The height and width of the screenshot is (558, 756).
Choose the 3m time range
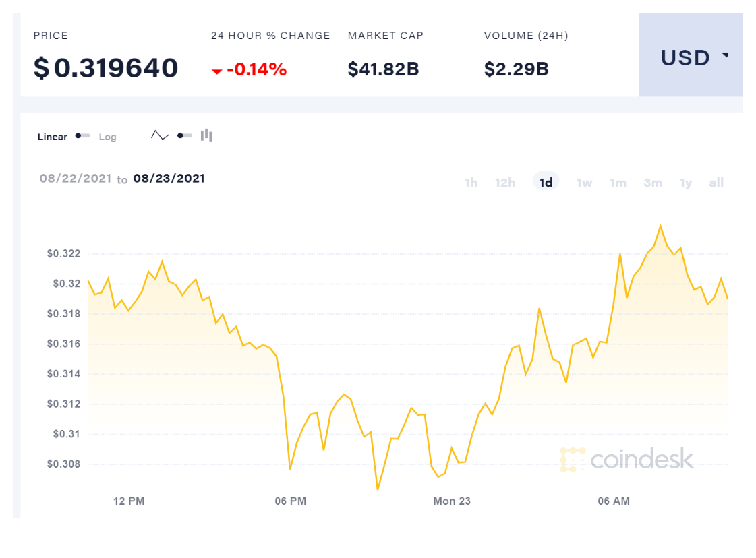coord(653,183)
